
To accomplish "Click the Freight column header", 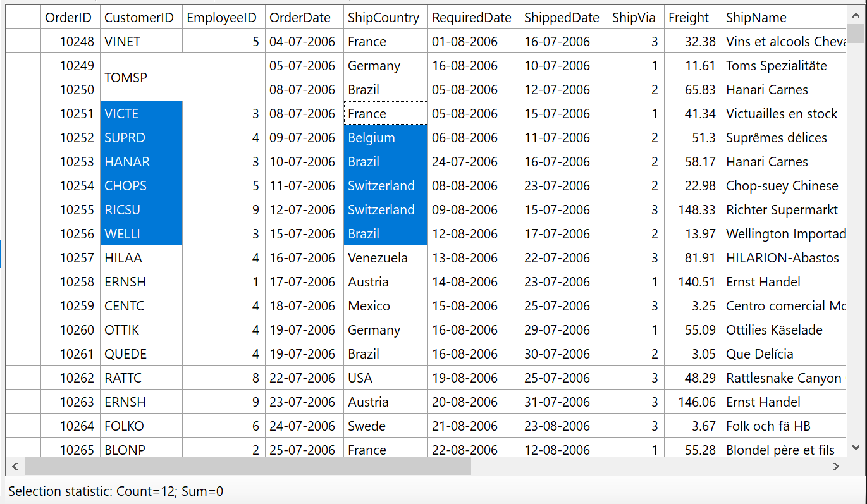I will coord(692,18).
